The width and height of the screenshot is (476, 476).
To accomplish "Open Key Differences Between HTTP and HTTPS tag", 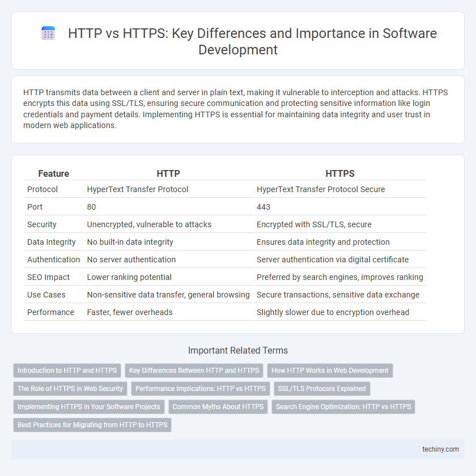I will pos(194,371).
